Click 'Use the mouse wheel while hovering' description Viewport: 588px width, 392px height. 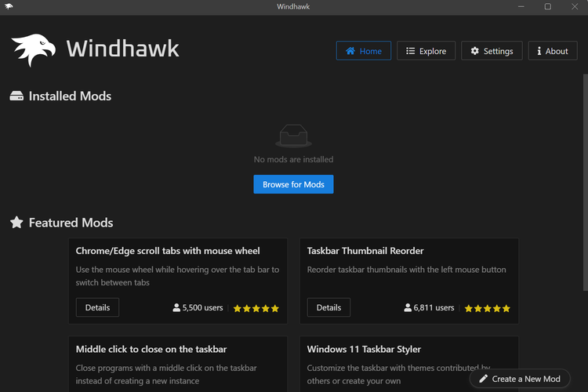point(177,276)
